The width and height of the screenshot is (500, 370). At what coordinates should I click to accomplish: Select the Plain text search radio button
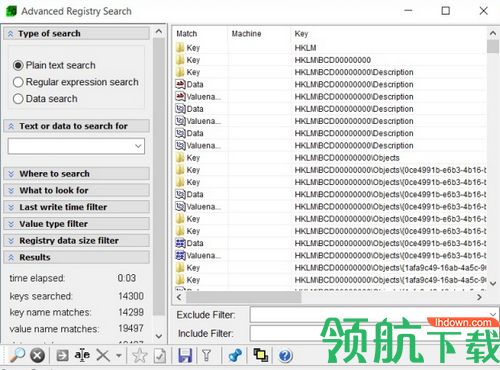point(18,65)
